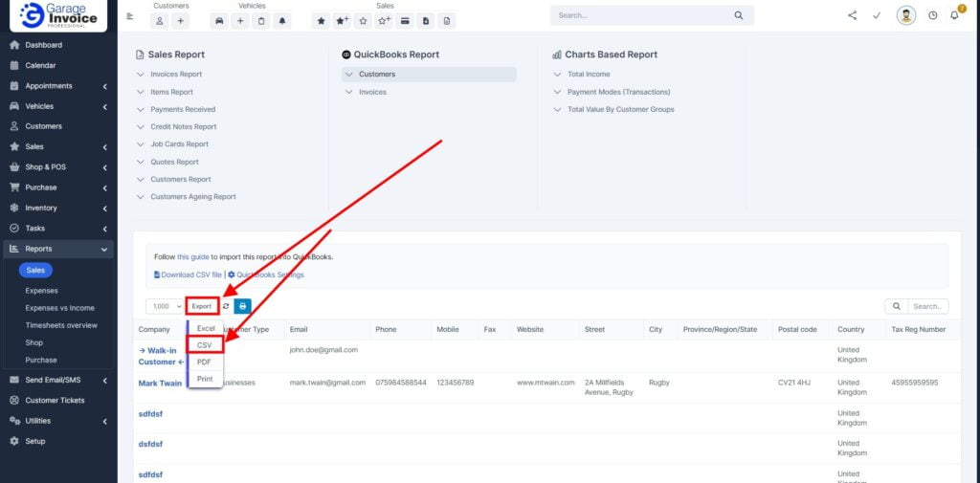980x483 pixels.
Task: Select Customers under QuickBooks Report
Action: click(429, 75)
